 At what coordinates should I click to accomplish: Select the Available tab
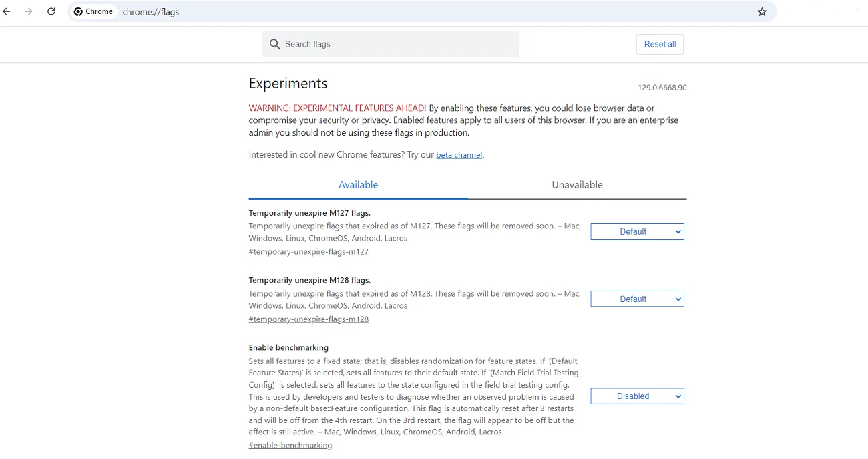(358, 185)
